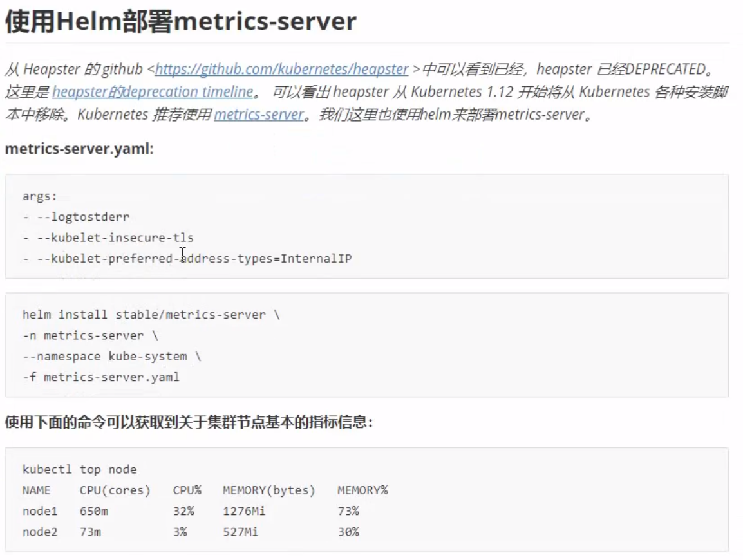Click the '650m' CPU value
Image resolution: width=743 pixels, height=560 pixels.
(94, 511)
